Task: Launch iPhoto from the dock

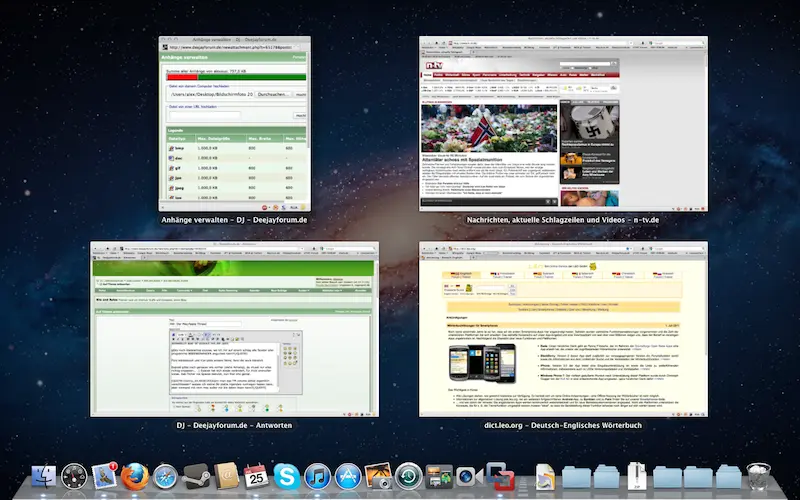Action: tap(377, 477)
